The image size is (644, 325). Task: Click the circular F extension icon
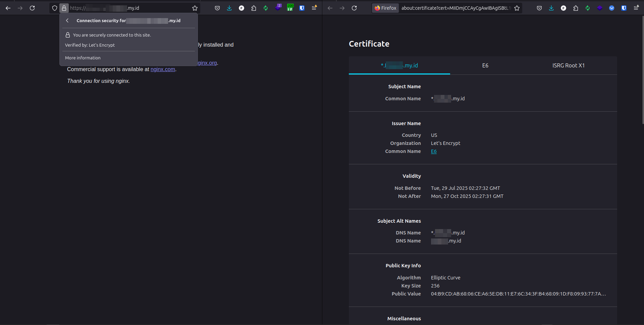pos(241,8)
